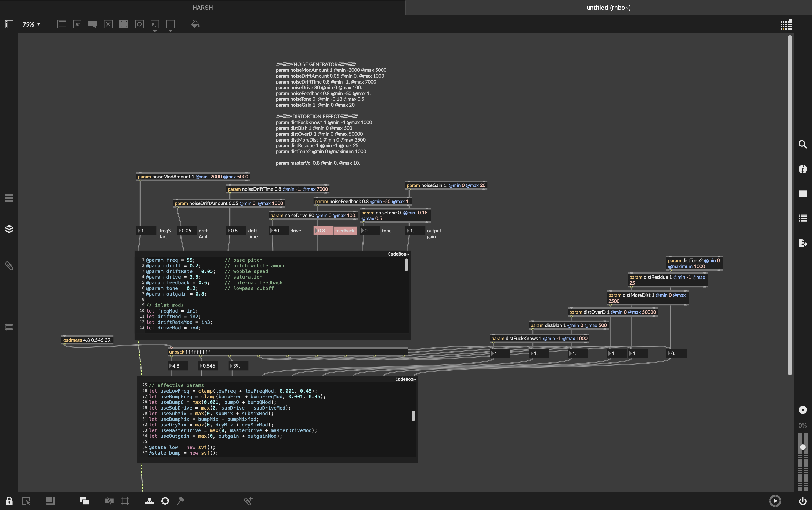Open the layers stack icon in left sidebar
Viewport: 812px width, 510px height.
coord(9,229)
